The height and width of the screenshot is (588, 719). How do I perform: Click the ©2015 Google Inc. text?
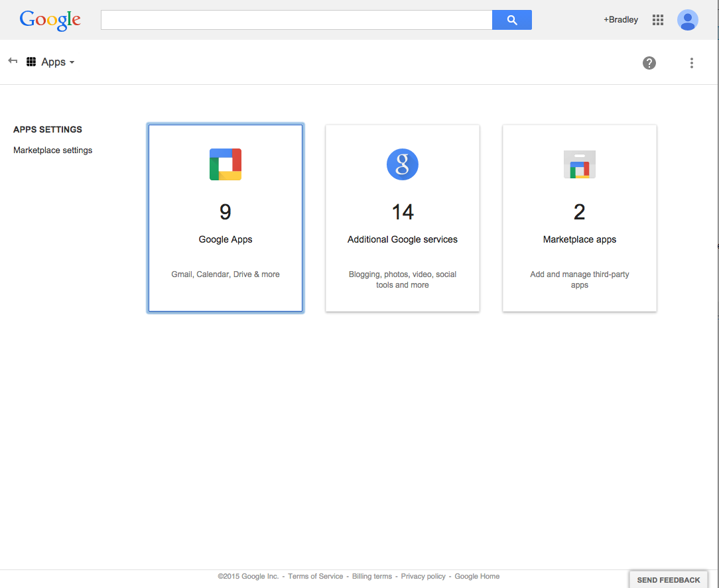(x=248, y=576)
